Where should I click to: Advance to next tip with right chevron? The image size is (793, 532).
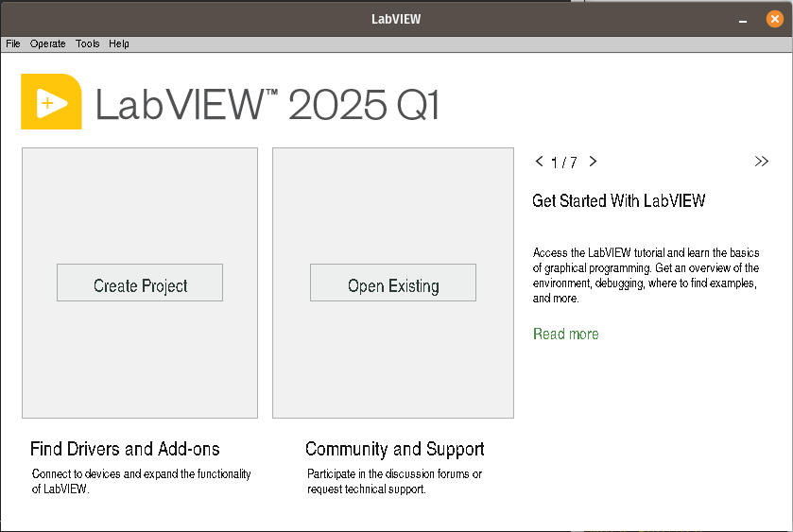coord(593,162)
